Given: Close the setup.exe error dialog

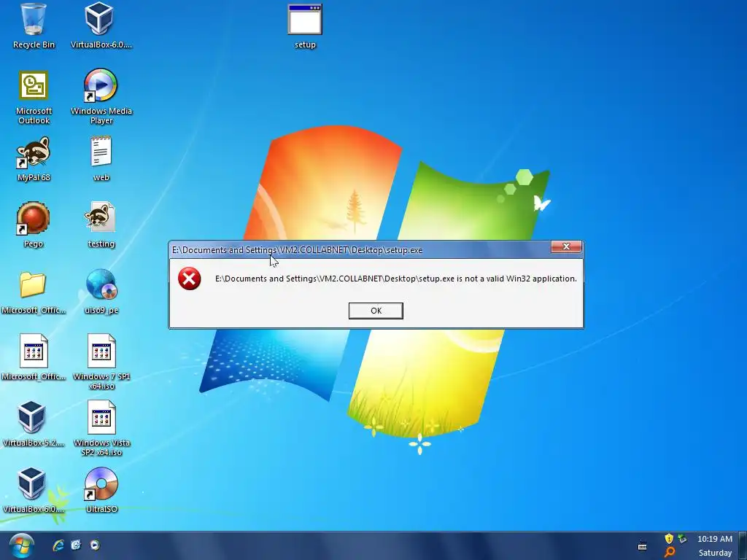Looking at the screenshot, I should pyautogui.click(x=566, y=246).
